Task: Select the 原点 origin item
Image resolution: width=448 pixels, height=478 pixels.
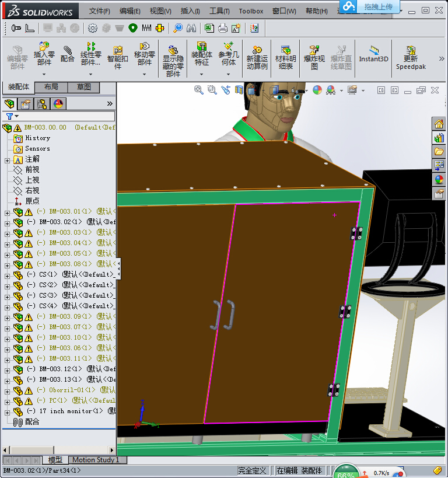Action: (x=26, y=201)
